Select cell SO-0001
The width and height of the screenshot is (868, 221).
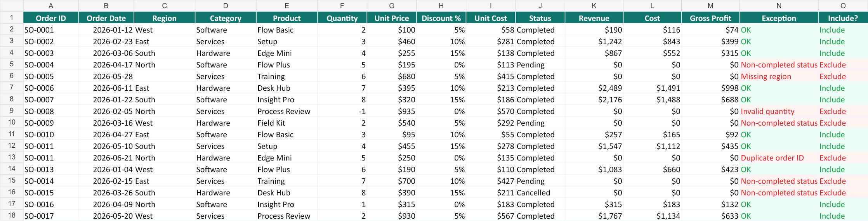(x=51, y=29)
